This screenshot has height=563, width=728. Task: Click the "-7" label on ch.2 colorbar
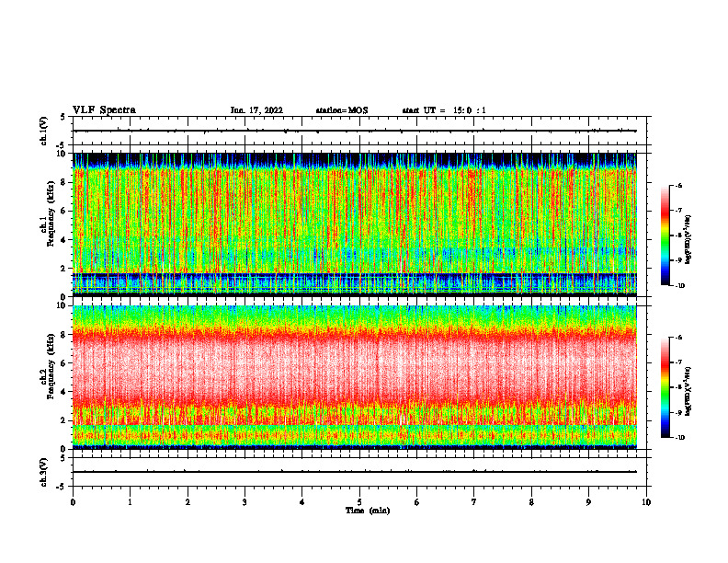pos(678,362)
